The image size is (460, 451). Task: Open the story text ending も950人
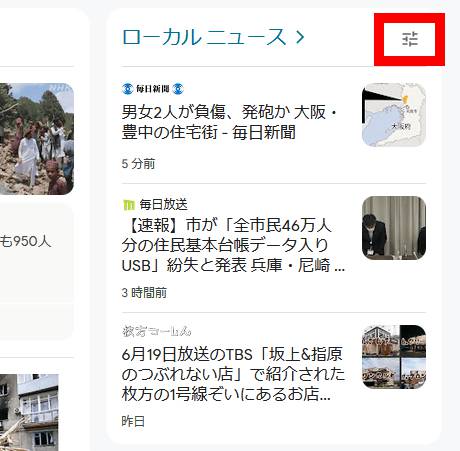click(x=25, y=241)
